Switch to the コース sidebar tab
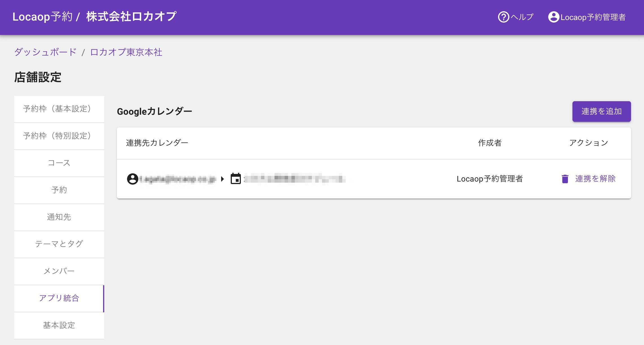Screen dimensions: 644x345 (59, 163)
